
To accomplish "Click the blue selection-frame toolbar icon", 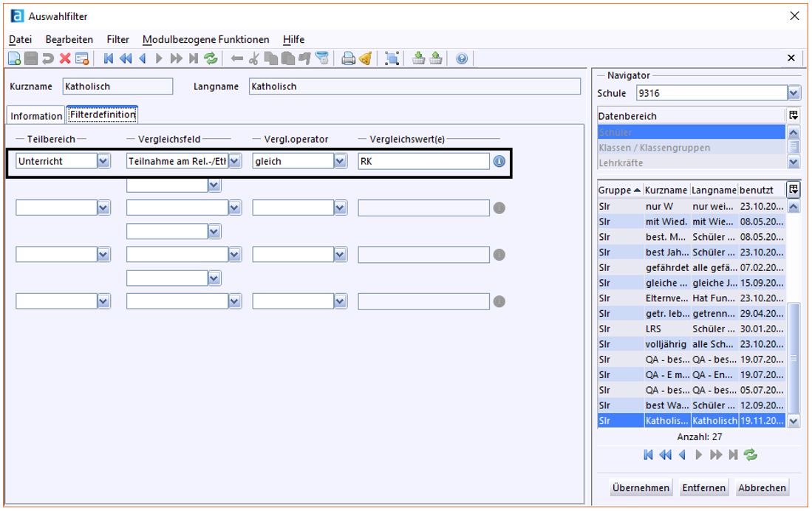I will 392,58.
